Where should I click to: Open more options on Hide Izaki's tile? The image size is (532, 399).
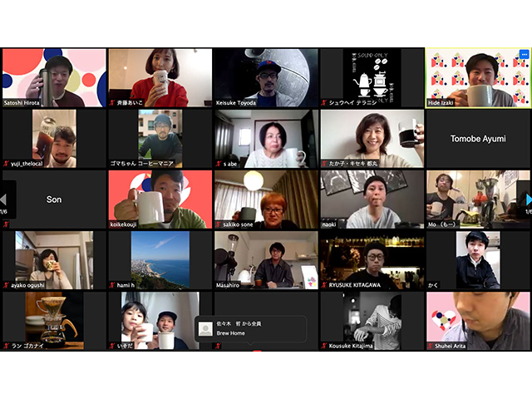point(524,55)
